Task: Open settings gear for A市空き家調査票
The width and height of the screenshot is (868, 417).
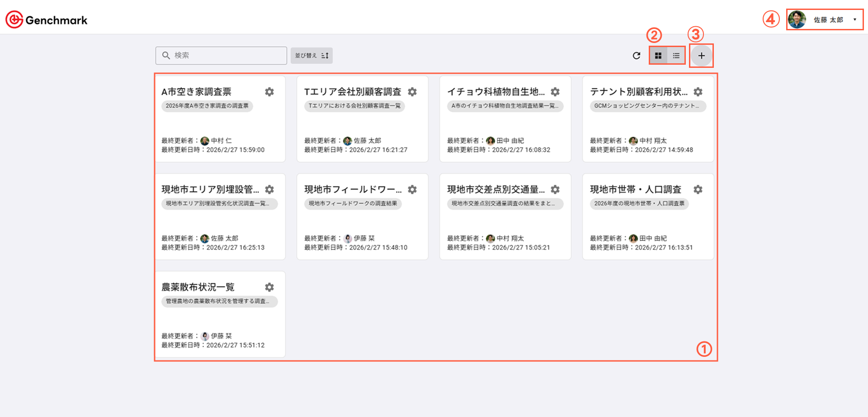Action: click(x=269, y=92)
